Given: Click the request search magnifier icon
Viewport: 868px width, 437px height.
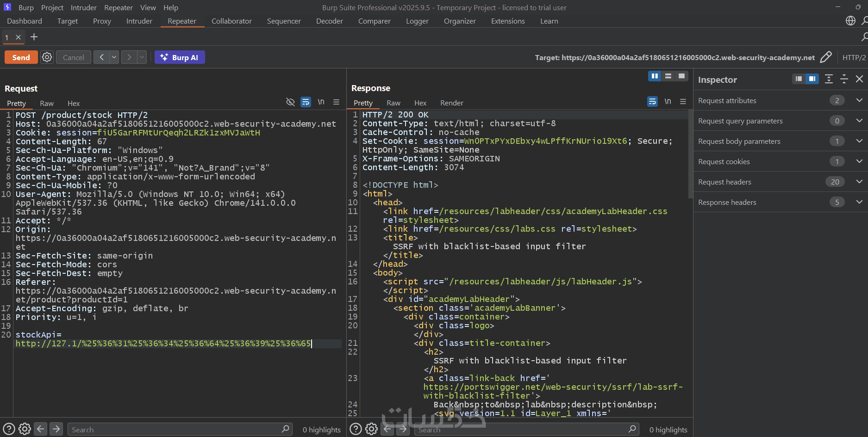Looking at the screenshot, I should tap(286, 429).
